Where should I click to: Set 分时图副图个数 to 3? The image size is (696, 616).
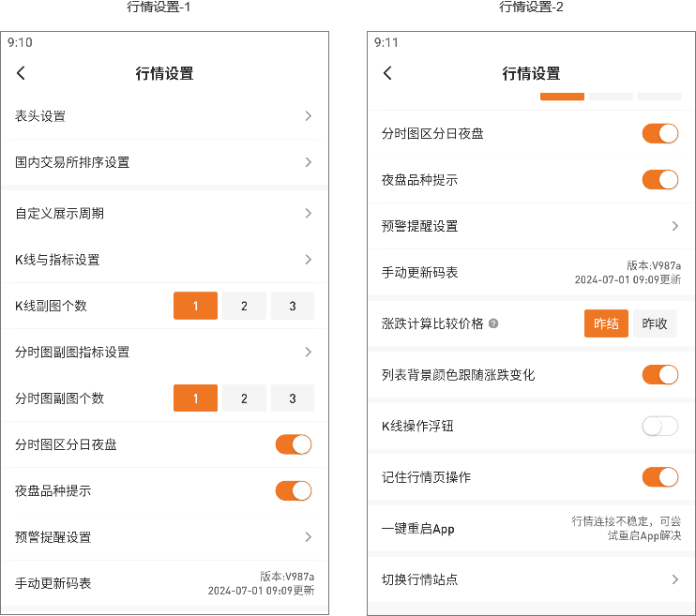coord(293,398)
